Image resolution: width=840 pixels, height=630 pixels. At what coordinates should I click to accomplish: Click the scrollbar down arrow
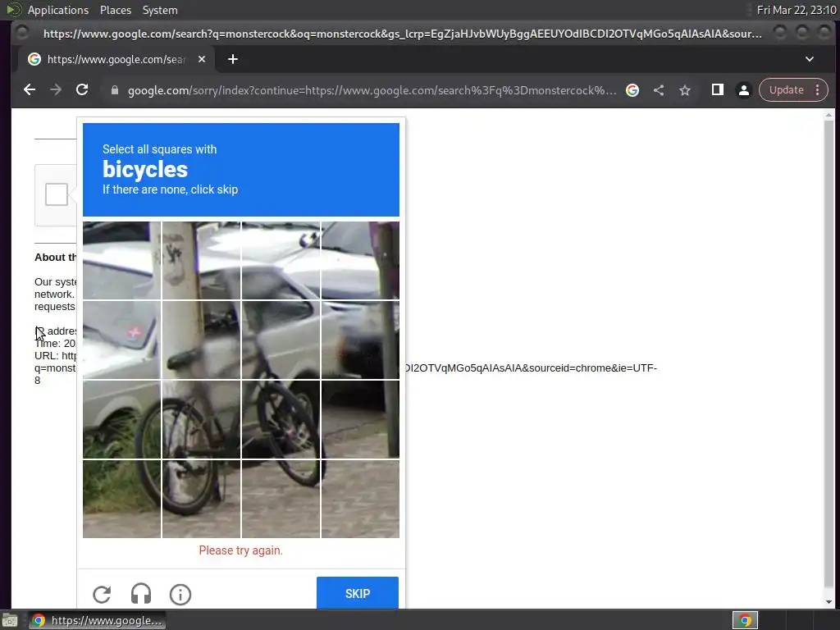(x=829, y=602)
